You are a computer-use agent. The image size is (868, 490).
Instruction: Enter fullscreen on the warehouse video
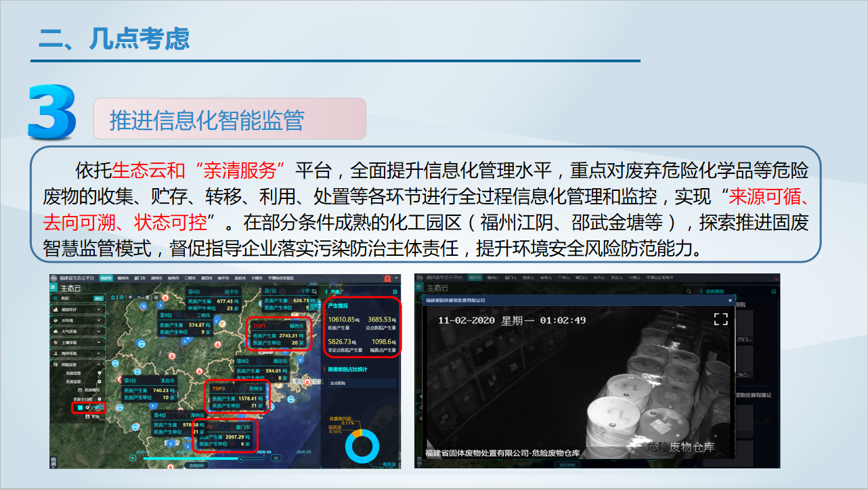[720, 319]
